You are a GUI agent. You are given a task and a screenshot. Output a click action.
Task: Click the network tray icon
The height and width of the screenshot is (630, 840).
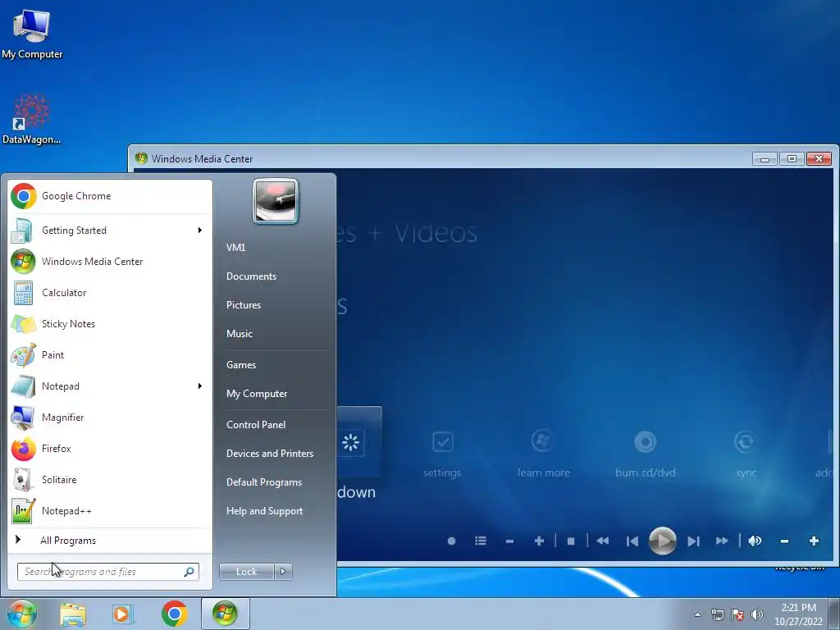click(x=717, y=614)
